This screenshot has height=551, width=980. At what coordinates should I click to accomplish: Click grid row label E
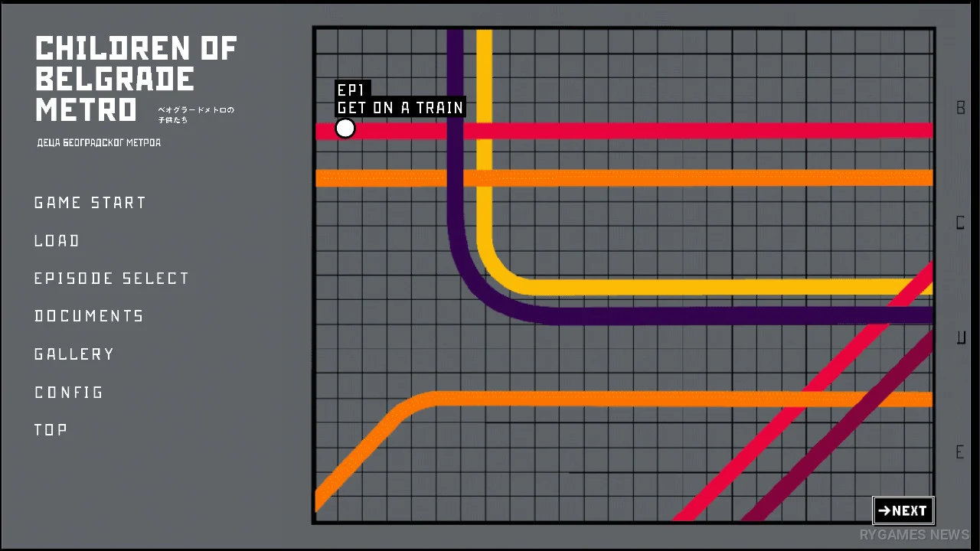point(960,452)
